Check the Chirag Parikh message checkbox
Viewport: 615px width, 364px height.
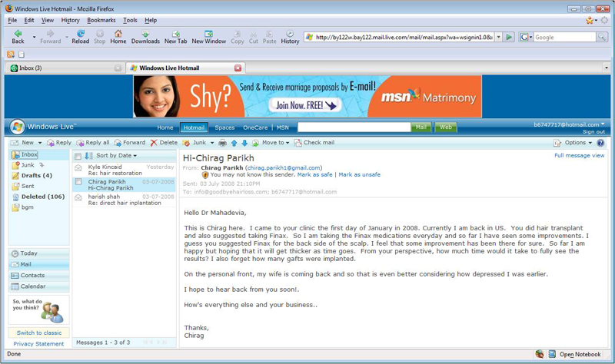coord(78,182)
